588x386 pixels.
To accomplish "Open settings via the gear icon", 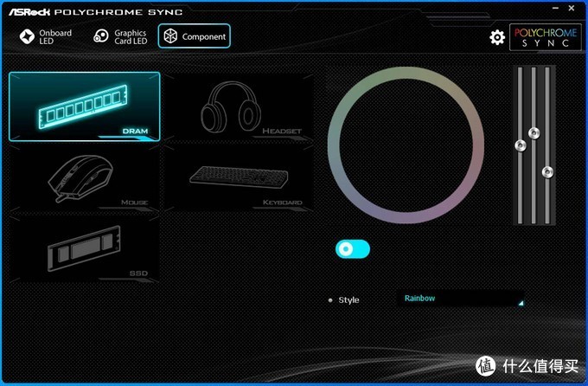I will (x=497, y=37).
